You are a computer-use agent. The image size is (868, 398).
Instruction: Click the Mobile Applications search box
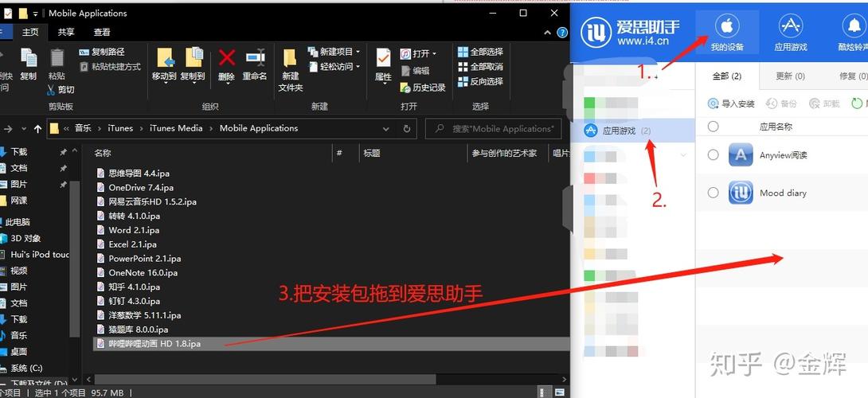[x=493, y=128]
